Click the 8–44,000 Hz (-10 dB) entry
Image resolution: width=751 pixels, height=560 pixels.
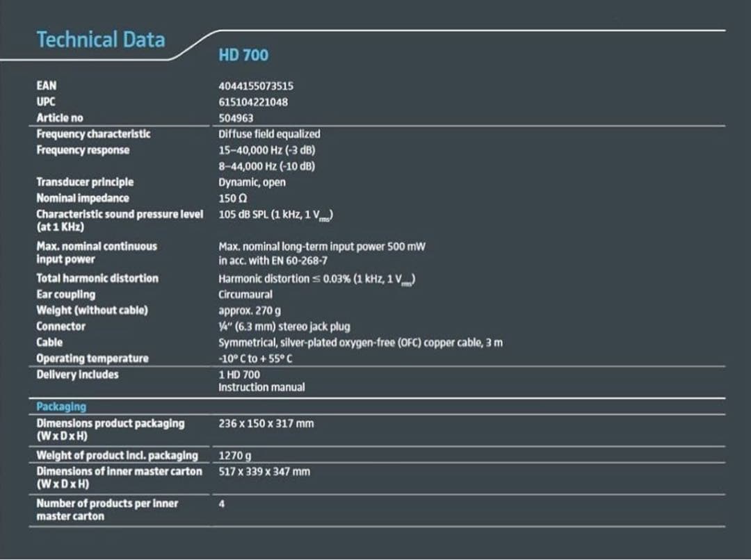pos(266,166)
